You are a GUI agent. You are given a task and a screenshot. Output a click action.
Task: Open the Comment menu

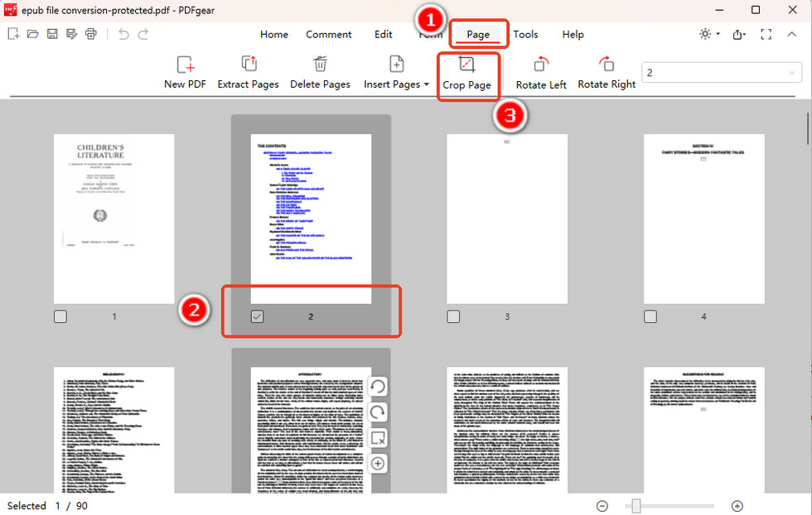pyautogui.click(x=328, y=34)
